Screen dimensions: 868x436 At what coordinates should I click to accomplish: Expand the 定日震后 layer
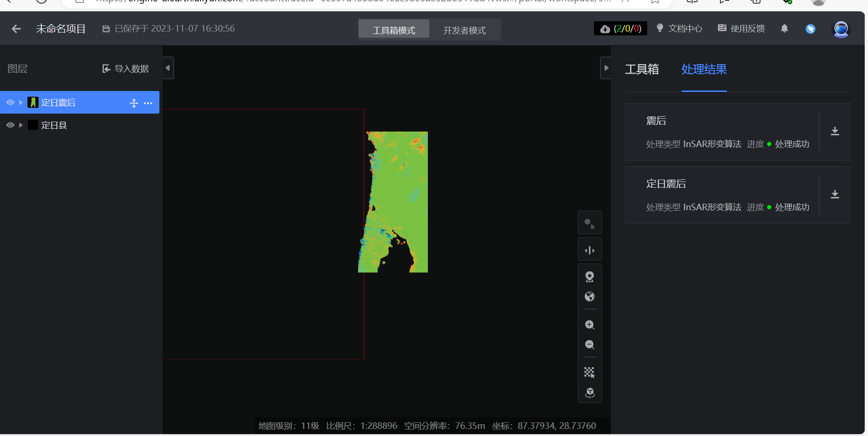(x=21, y=102)
